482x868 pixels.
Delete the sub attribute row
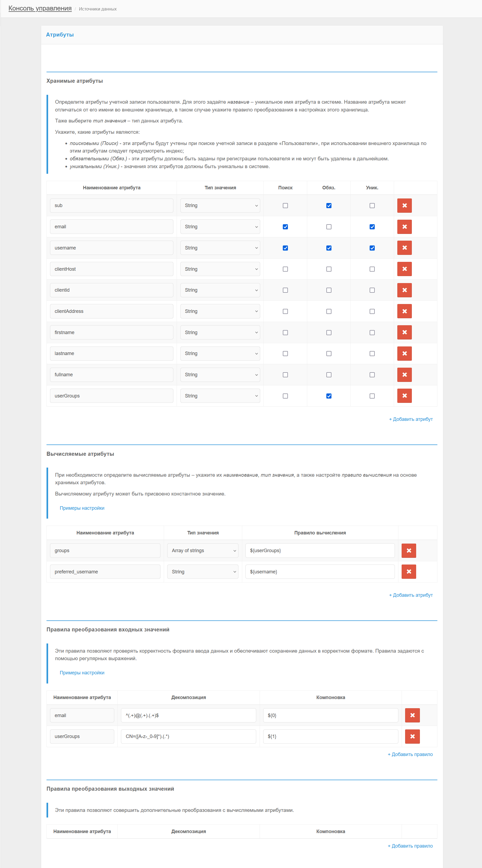404,205
